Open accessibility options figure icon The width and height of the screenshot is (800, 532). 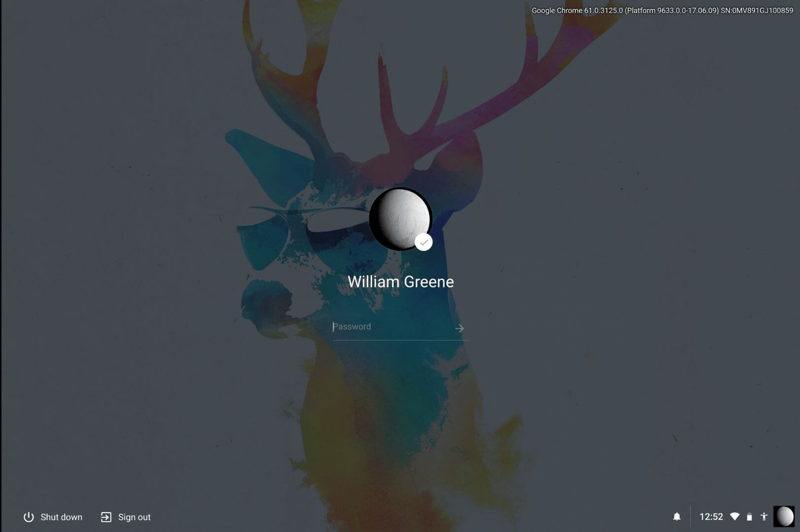764,517
